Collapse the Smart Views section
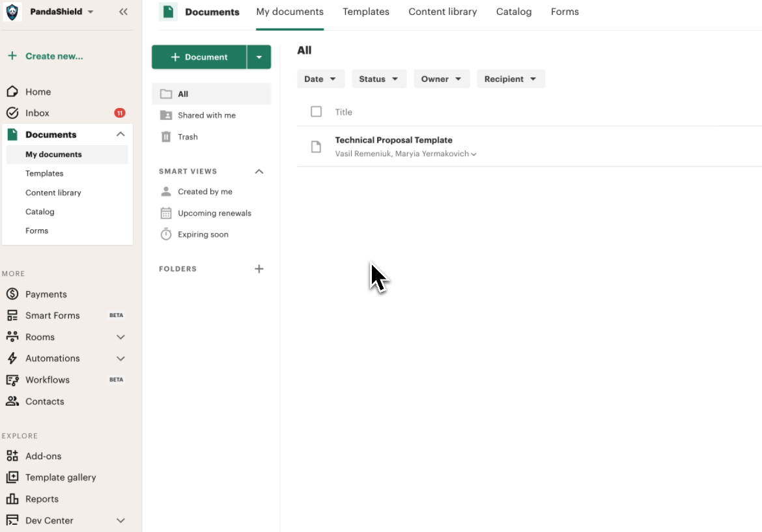This screenshot has width=762, height=532. coord(259,171)
